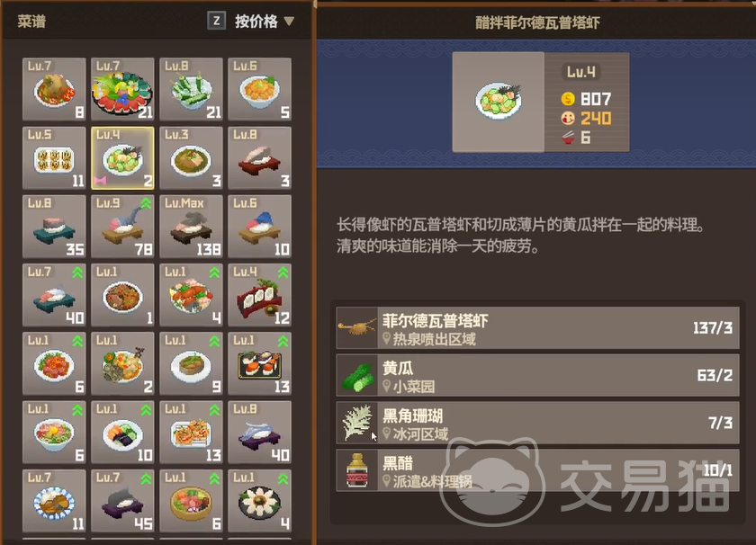Open the Lv.5 recipe with count 11

[x=54, y=157]
